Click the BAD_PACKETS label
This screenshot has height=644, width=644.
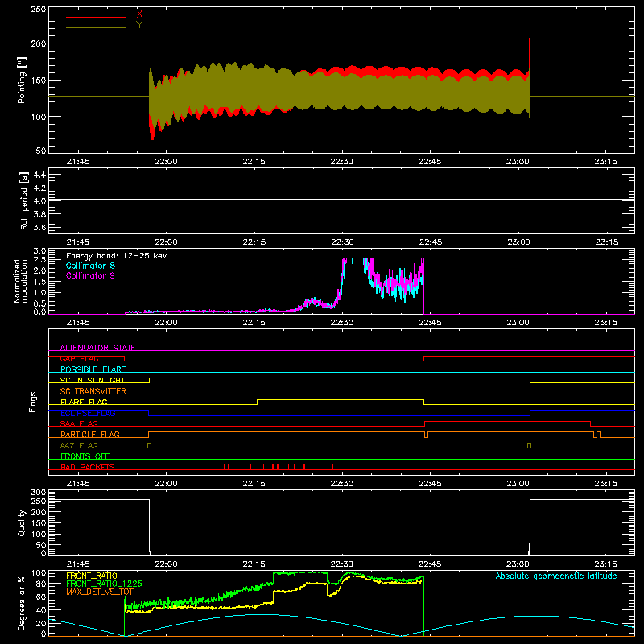coord(88,467)
